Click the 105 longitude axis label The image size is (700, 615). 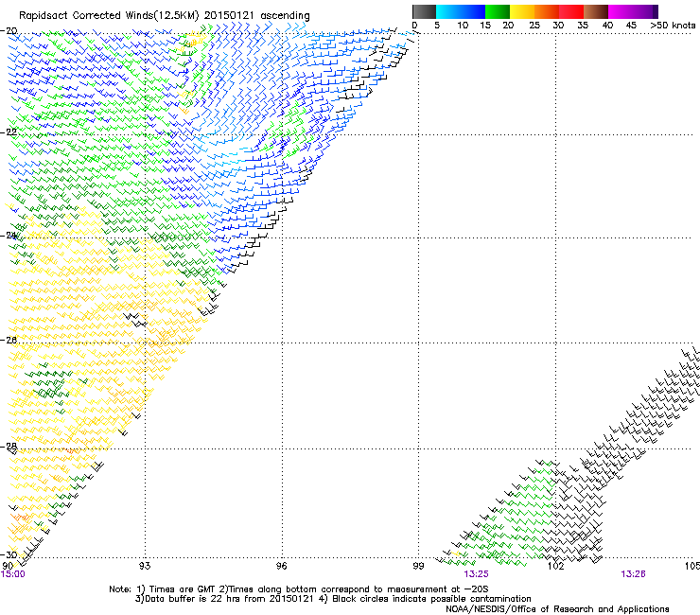click(692, 566)
